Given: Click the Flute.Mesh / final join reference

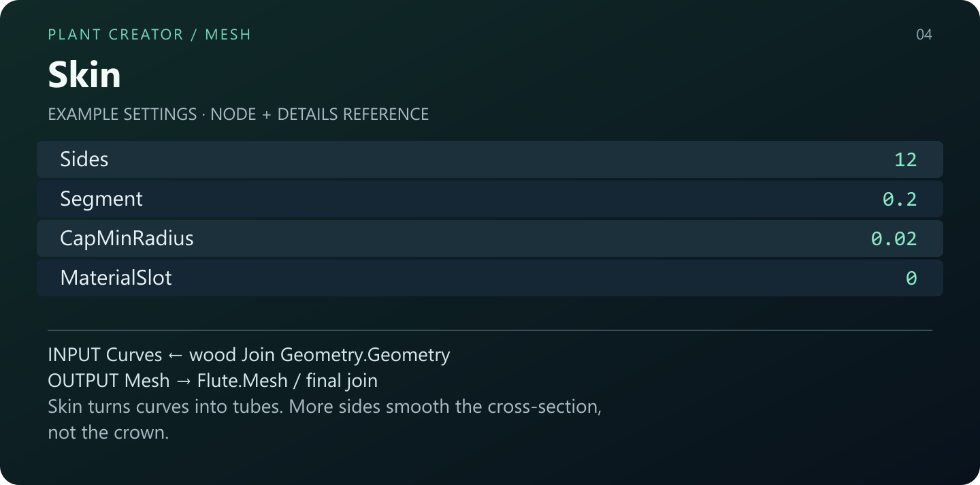Looking at the screenshot, I should tap(287, 381).
